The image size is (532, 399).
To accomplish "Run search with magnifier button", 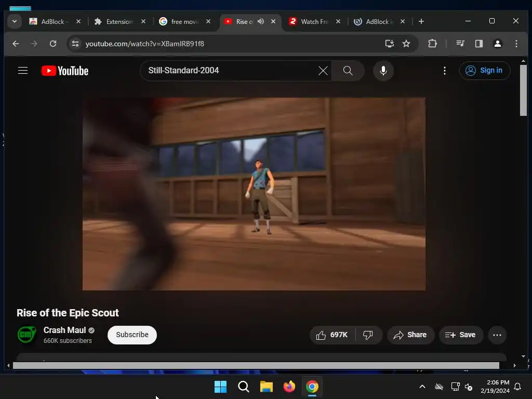I will [348, 71].
